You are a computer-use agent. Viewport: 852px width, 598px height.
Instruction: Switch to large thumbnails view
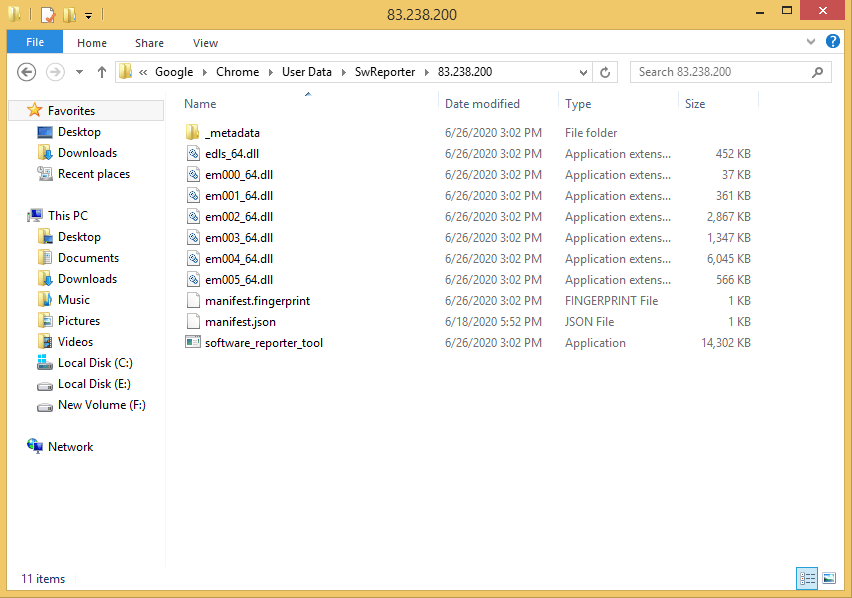[x=830, y=578]
